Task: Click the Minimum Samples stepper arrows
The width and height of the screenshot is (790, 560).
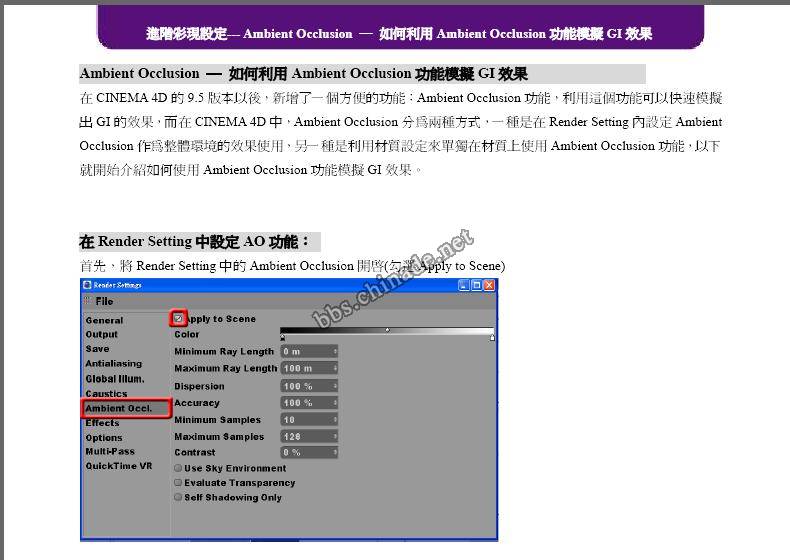Action: pyautogui.click(x=335, y=420)
